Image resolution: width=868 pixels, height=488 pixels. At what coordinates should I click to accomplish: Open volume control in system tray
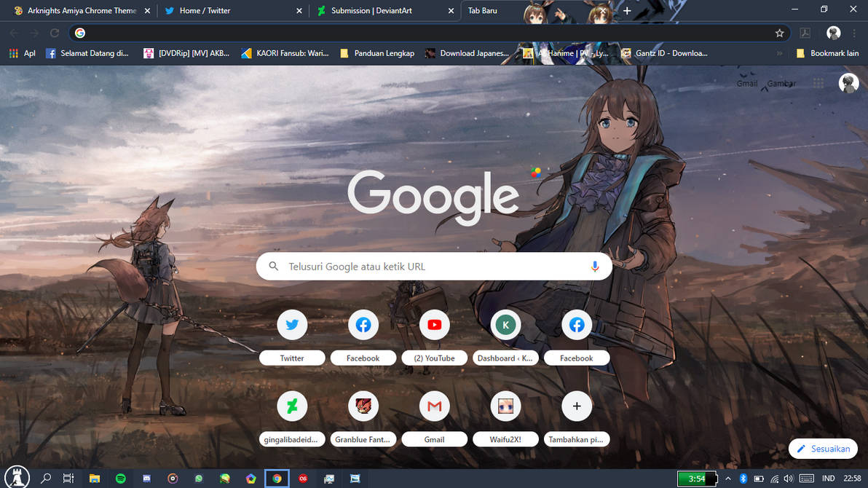coord(789,479)
